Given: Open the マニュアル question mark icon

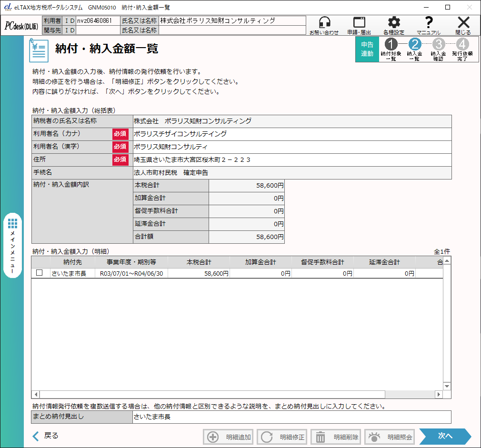Looking at the screenshot, I should point(429,25).
